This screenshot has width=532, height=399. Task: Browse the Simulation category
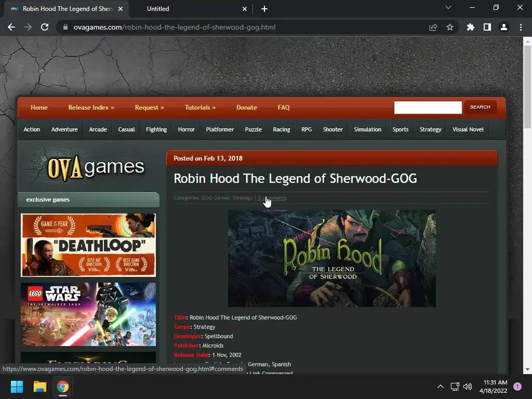coord(368,129)
